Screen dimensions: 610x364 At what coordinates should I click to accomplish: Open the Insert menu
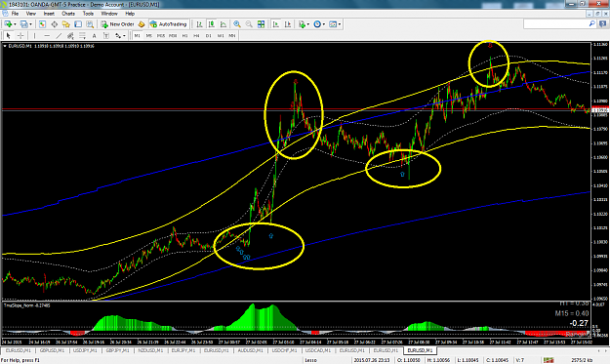49,14
